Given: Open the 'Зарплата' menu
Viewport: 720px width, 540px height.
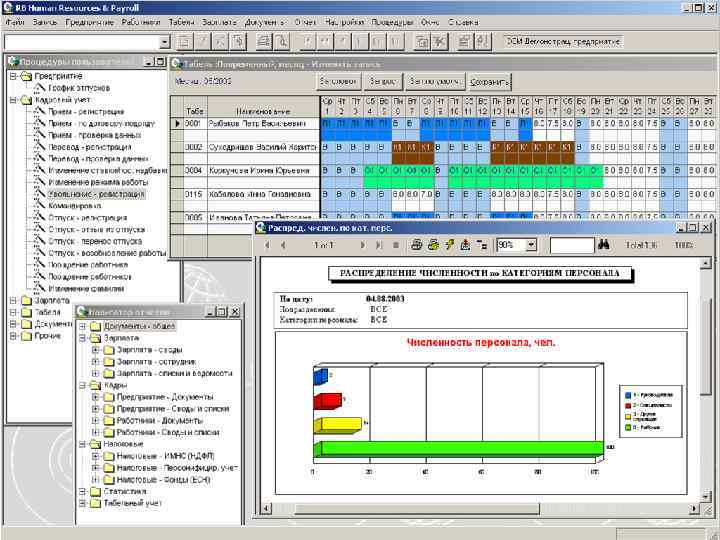Looking at the screenshot, I should [x=219, y=22].
